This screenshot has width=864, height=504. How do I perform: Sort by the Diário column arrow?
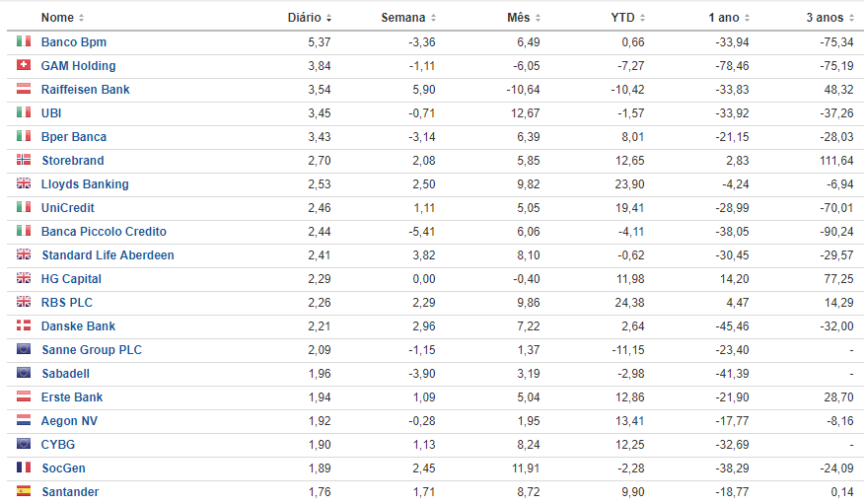click(x=328, y=18)
